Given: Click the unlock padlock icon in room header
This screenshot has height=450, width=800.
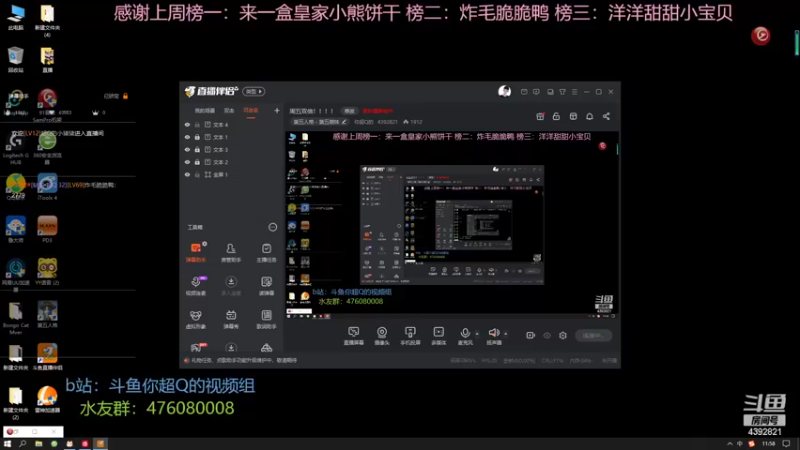Looking at the screenshot, I should click(556, 116).
